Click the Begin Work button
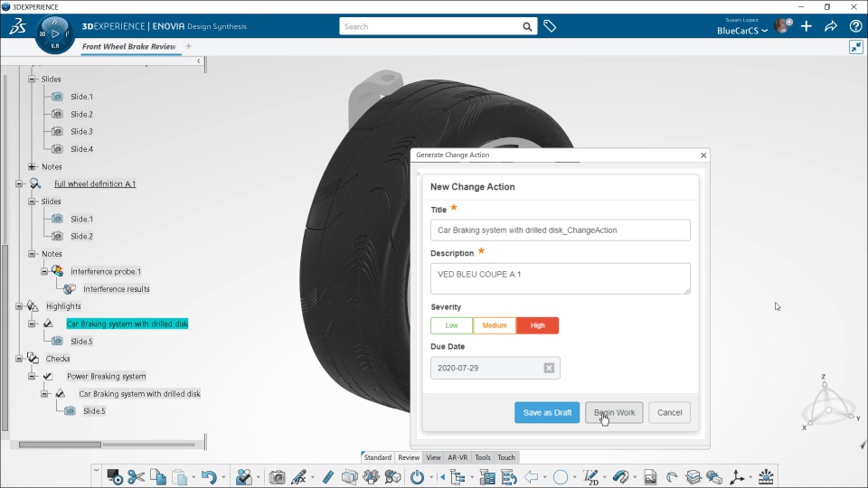 coord(614,413)
